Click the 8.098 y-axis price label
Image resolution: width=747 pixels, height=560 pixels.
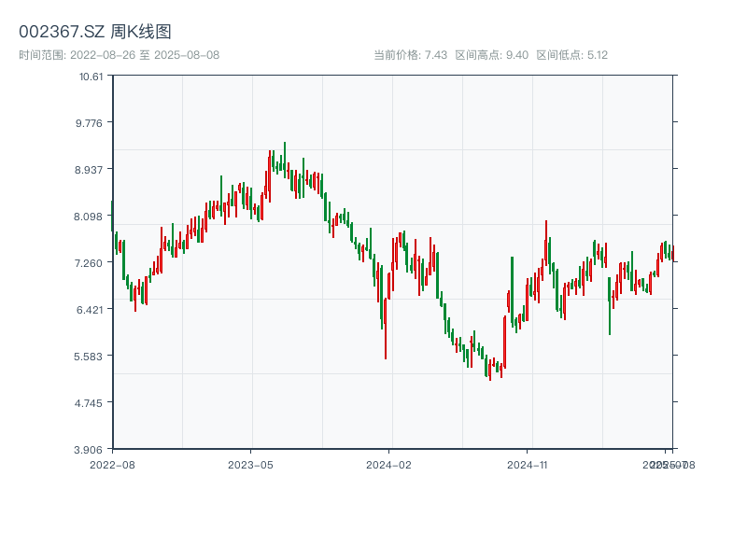[92, 216]
